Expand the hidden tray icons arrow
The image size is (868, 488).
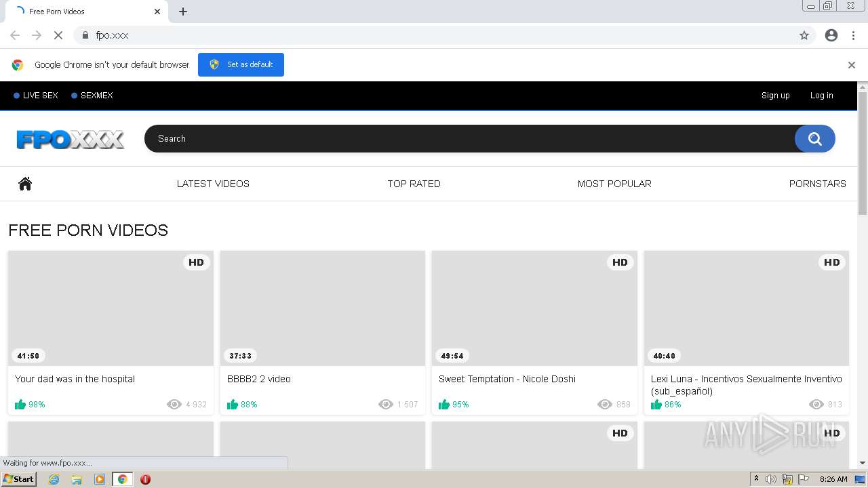[x=756, y=479]
